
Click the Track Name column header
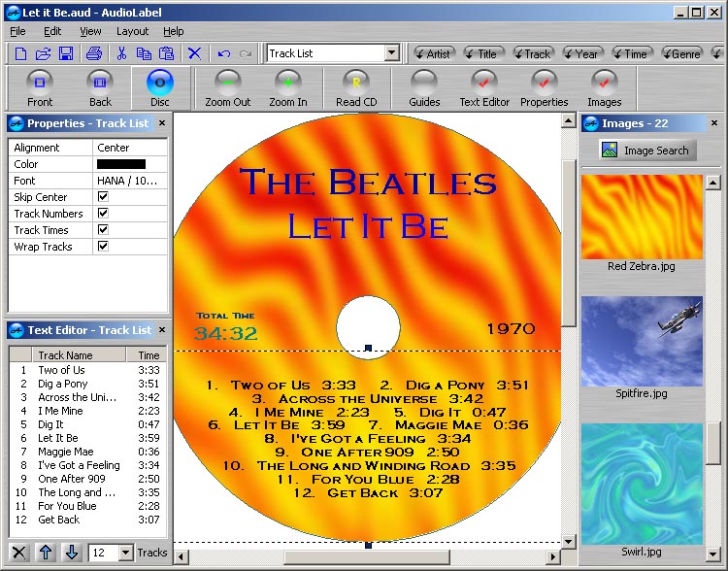coord(79,355)
